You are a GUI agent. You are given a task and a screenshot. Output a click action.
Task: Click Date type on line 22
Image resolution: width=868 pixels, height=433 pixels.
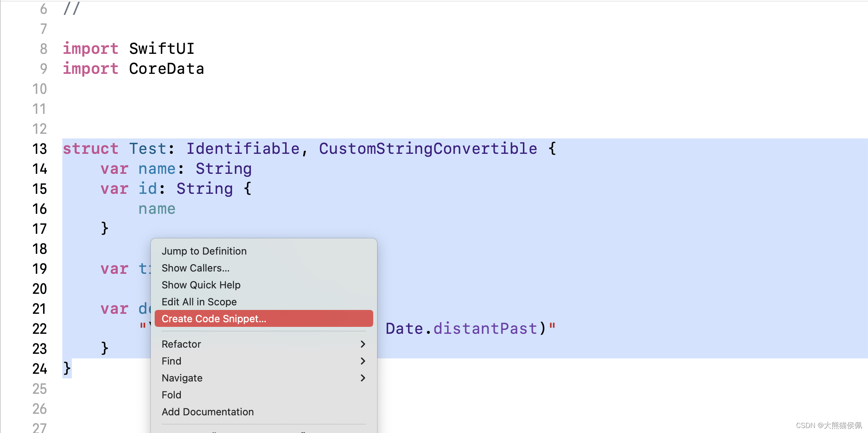[x=404, y=329]
